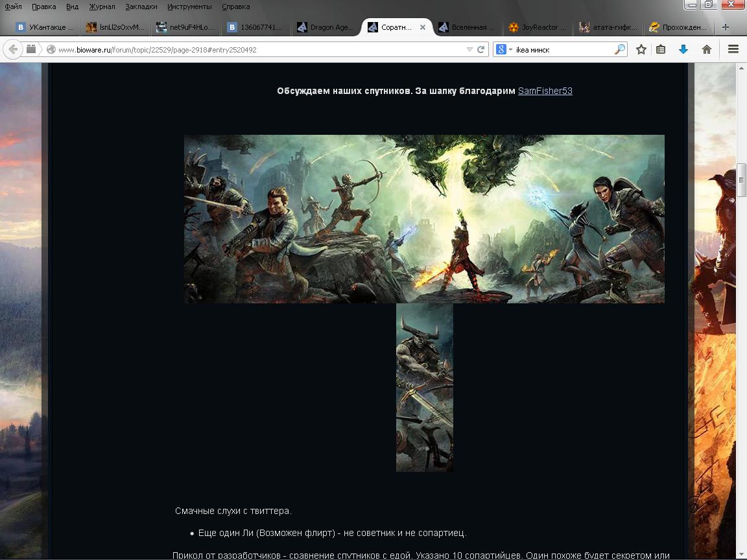
Task: Click the horned warrior portrait image
Action: (x=425, y=388)
